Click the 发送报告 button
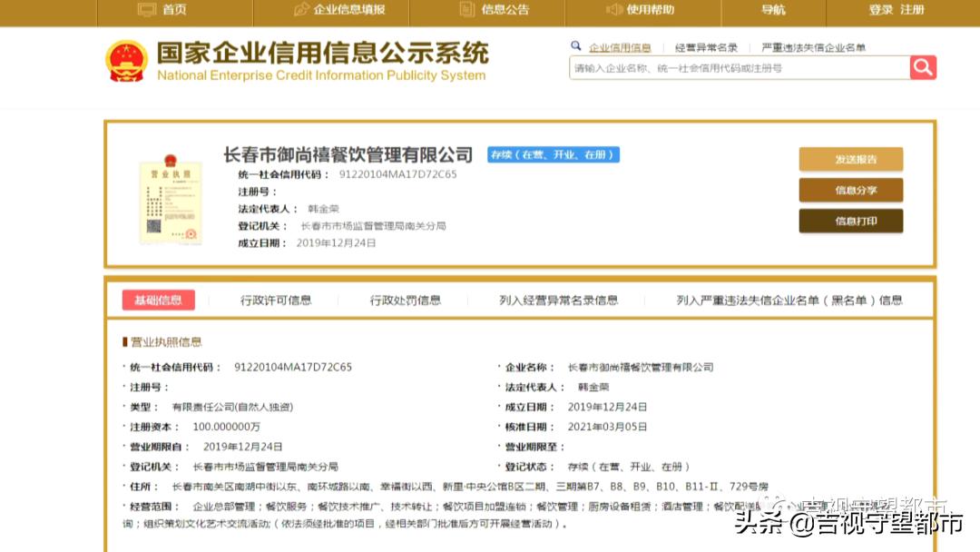The image size is (980, 552). (x=850, y=160)
